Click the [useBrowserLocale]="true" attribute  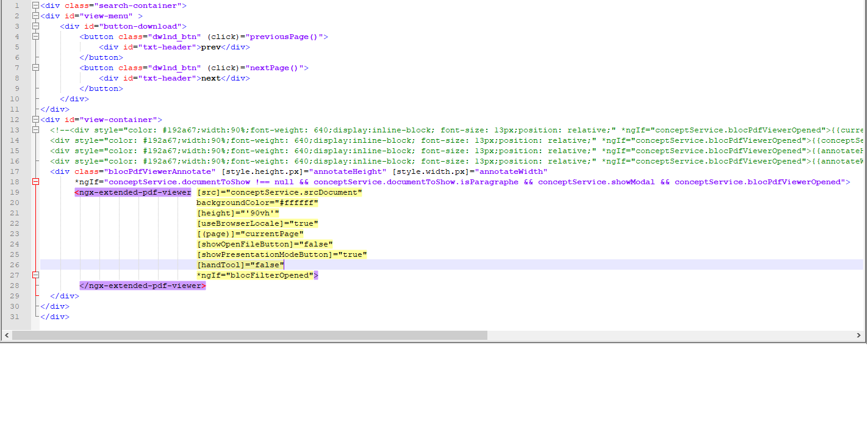click(x=257, y=223)
